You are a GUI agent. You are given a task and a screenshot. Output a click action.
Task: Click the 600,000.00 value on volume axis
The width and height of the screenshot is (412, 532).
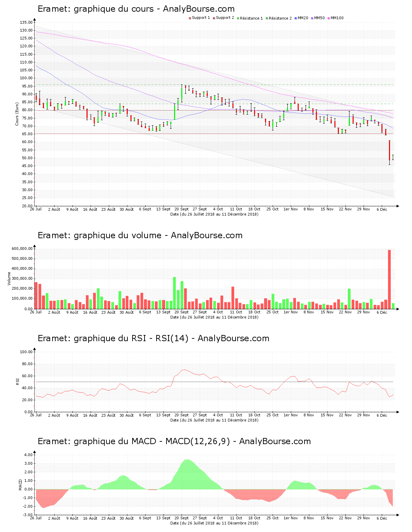22,249
